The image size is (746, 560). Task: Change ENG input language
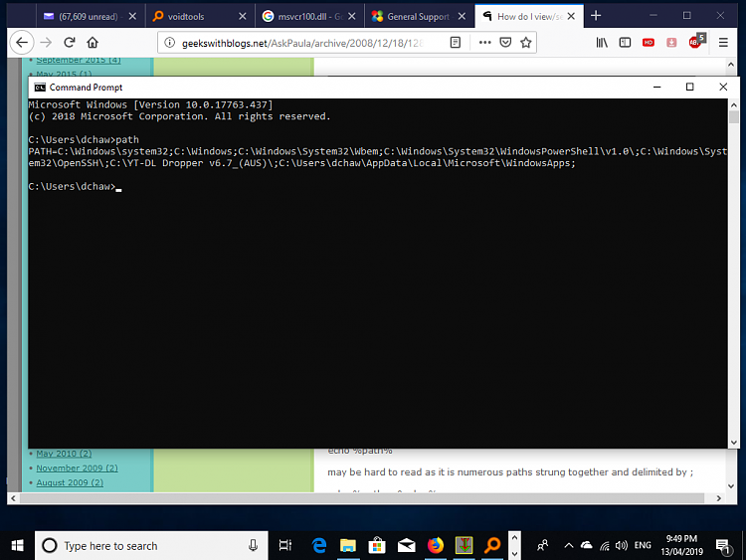[x=643, y=545]
